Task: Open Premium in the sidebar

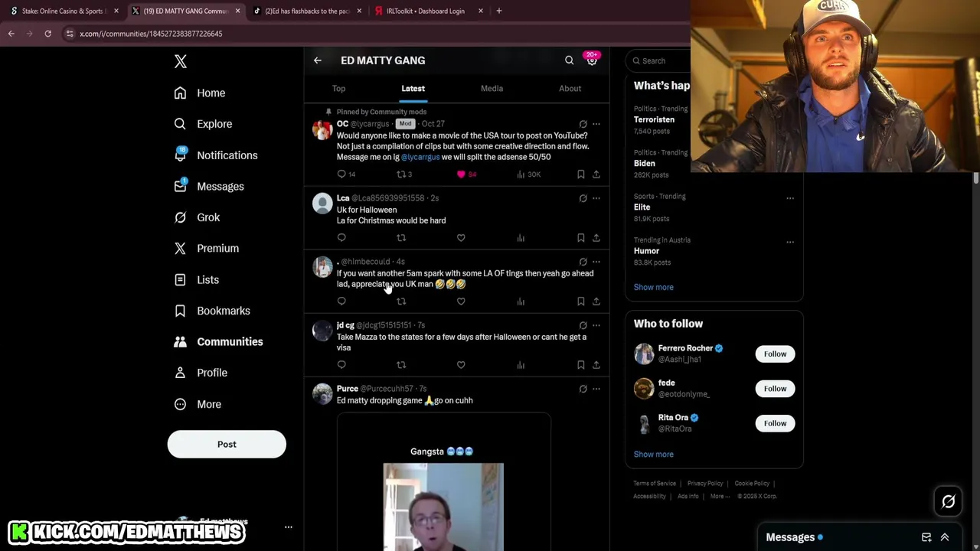Action: (207, 248)
